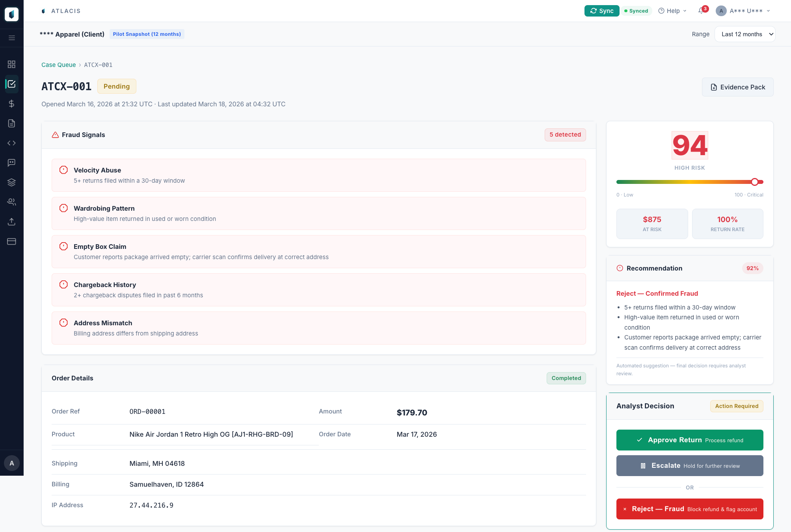Click the Wardrobing Pattern alert icon

point(63,208)
